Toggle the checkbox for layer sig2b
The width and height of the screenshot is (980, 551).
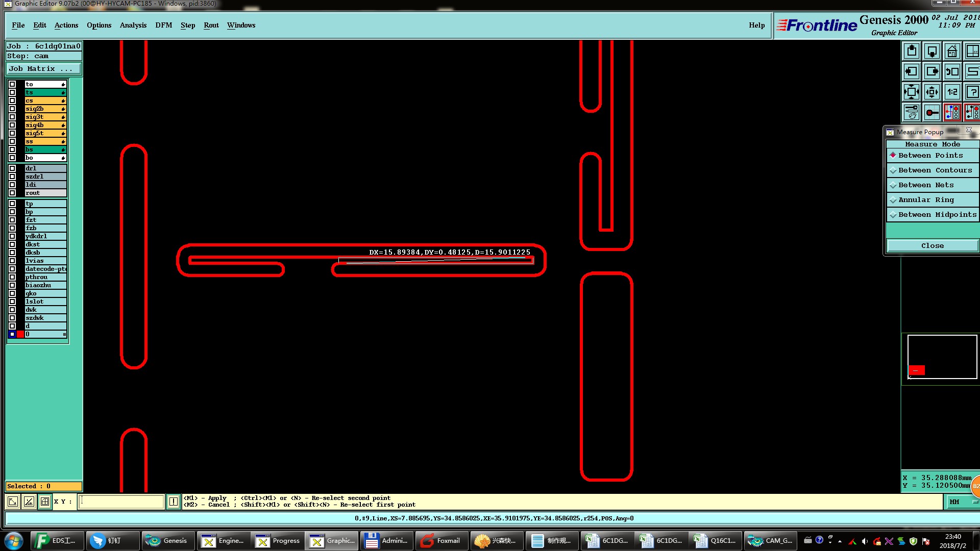click(x=12, y=109)
